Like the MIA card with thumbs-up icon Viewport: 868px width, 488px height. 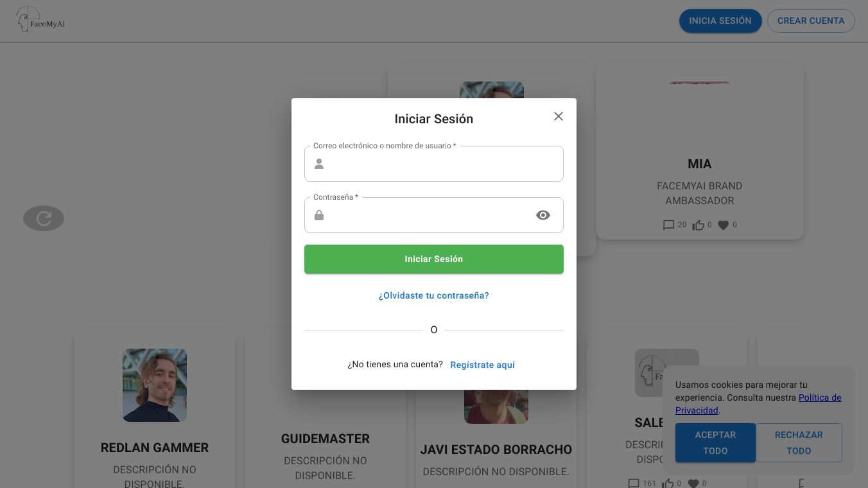698,225
